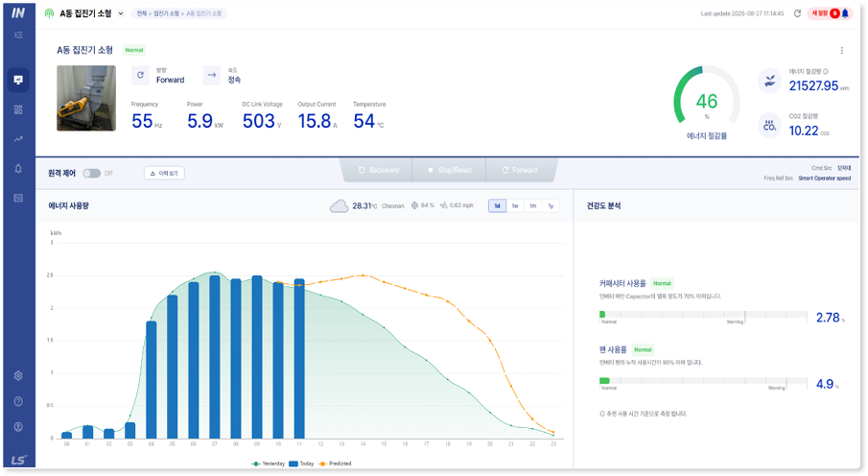
Task: Expand the A동 집진기 소형 device dropdown
Action: pyautogui.click(x=121, y=14)
